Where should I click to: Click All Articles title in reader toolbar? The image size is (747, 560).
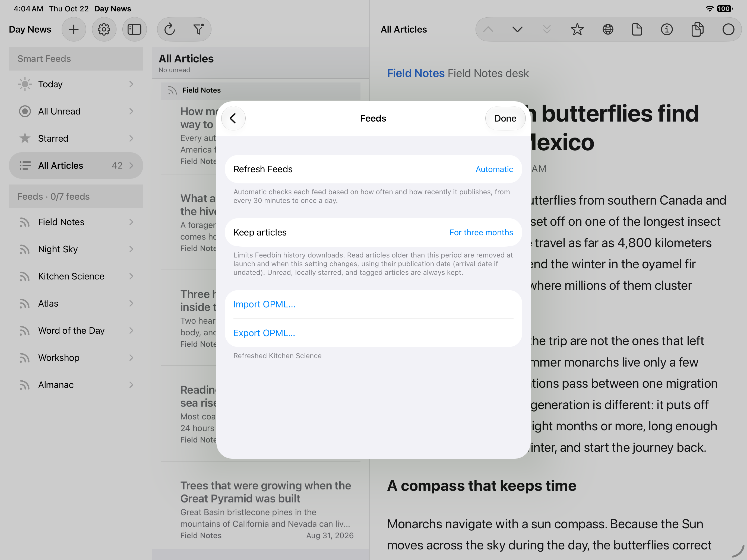[x=404, y=29]
